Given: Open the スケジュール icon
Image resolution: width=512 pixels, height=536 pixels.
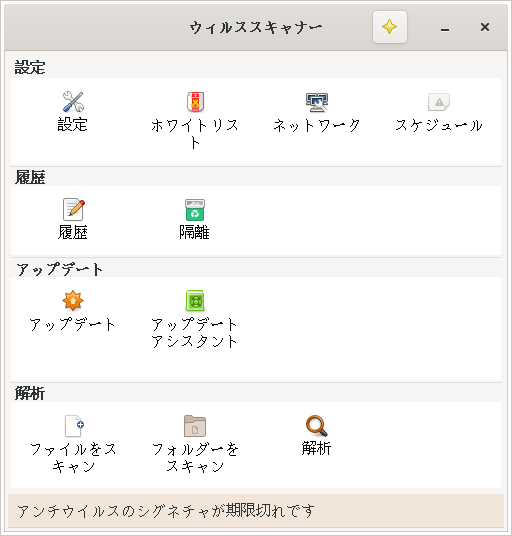Looking at the screenshot, I should coord(439,102).
